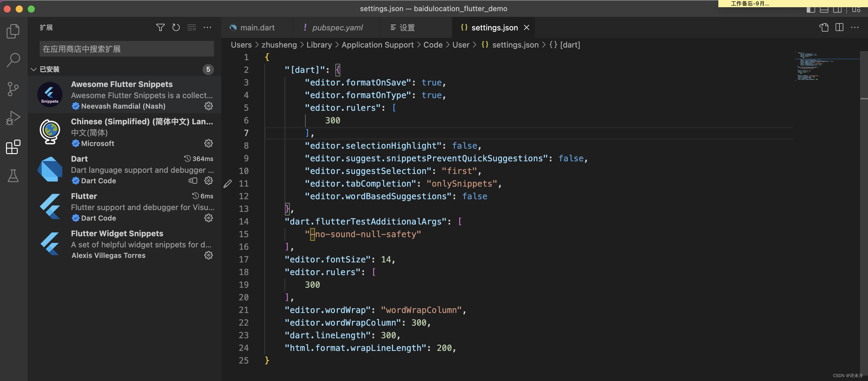
Task: Open the customize layout icon
Action: 856,9
